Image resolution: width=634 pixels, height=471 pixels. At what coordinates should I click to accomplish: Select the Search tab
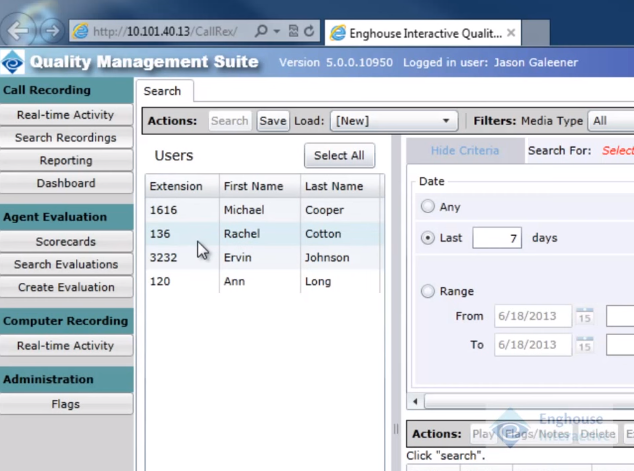[x=164, y=91]
